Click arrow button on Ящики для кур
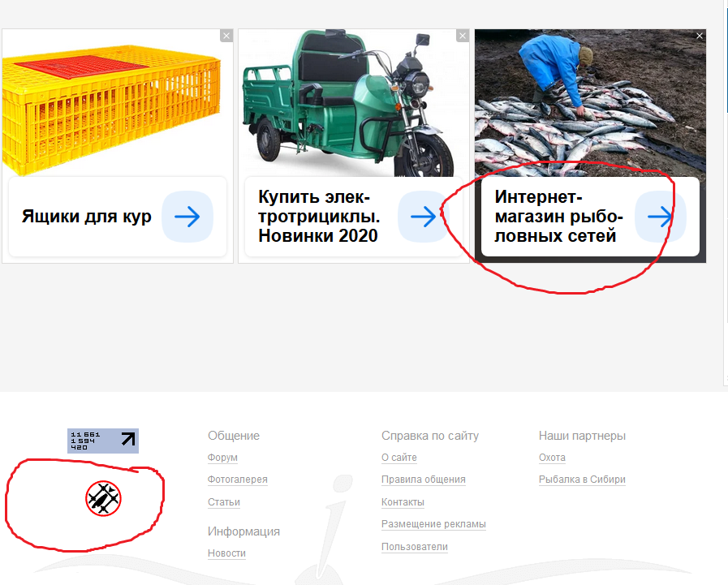Screen dimensions: 728x585 [x=187, y=217]
